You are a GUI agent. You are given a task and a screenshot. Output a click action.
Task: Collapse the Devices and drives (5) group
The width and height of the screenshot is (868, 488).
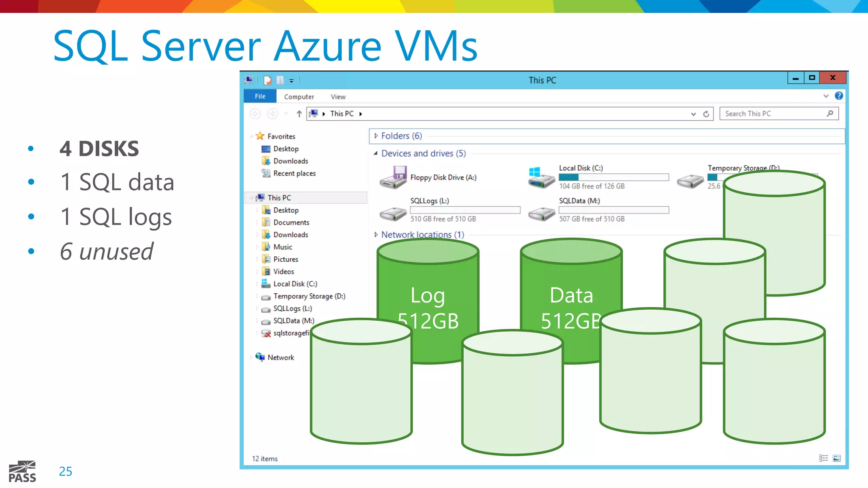[376, 153]
